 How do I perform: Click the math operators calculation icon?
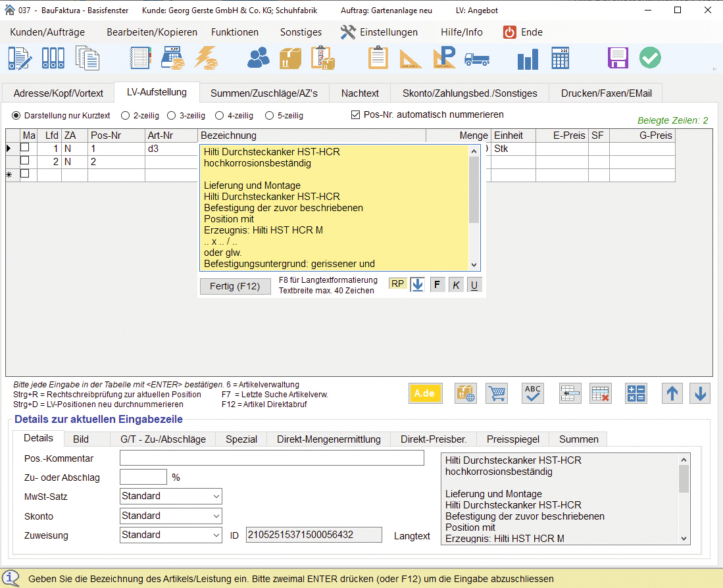coord(636,393)
